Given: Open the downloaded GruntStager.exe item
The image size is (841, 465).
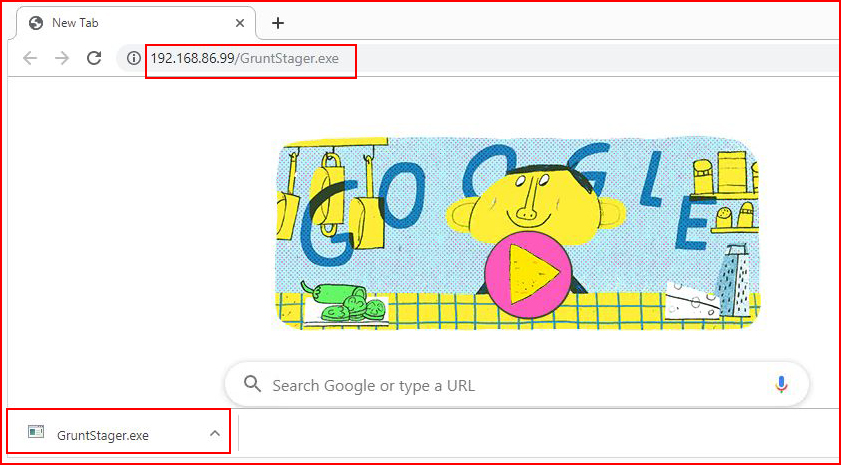Looking at the screenshot, I should (x=103, y=435).
